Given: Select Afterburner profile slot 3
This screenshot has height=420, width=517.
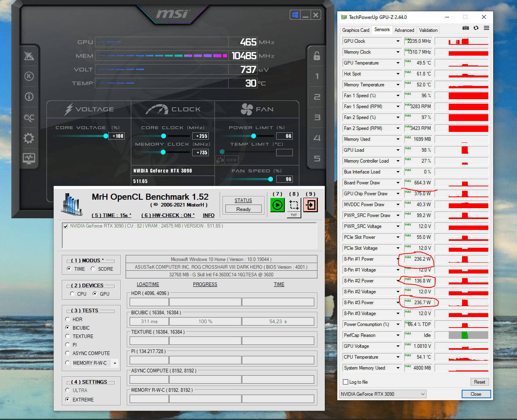Looking at the screenshot, I should 317,117.
